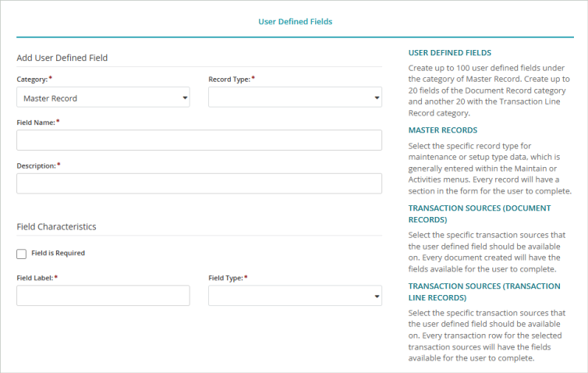This screenshot has height=373, width=588.
Task: Click the Field Label: label text
Action: point(35,278)
